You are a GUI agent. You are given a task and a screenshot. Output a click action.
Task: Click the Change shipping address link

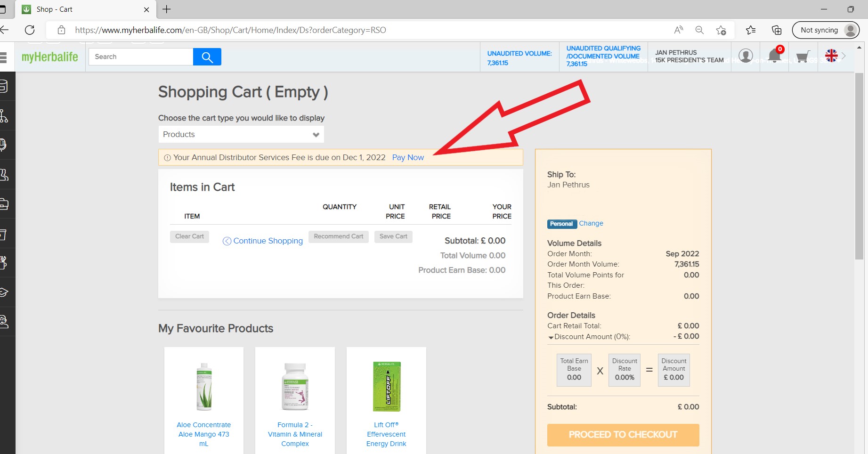pyautogui.click(x=591, y=223)
